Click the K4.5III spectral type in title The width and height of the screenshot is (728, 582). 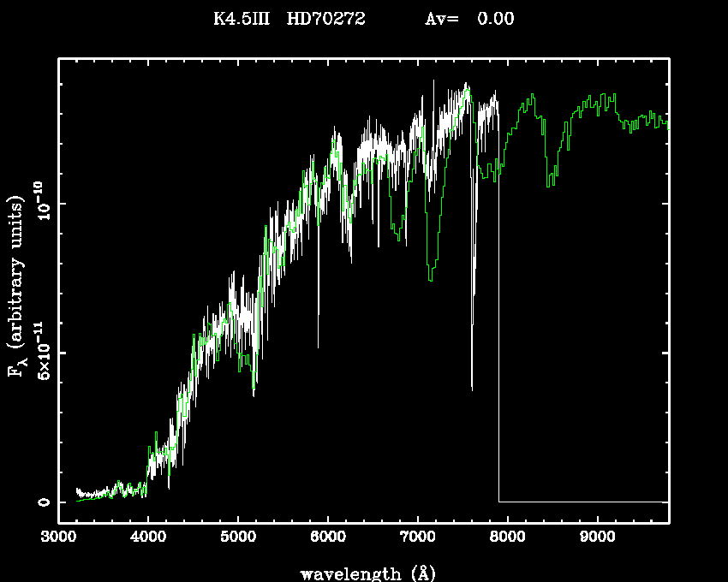pyautogui.click(x=242, y=19)
